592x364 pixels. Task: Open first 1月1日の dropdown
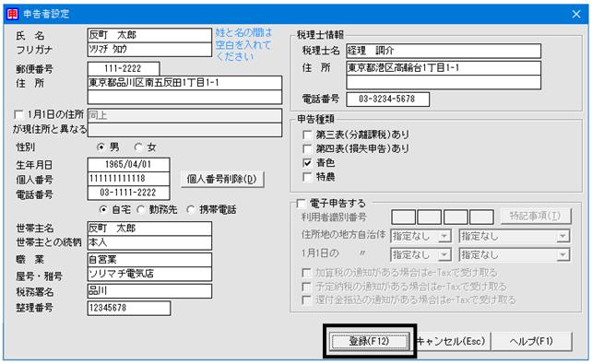pyautogui.click(x=420, y=255)
